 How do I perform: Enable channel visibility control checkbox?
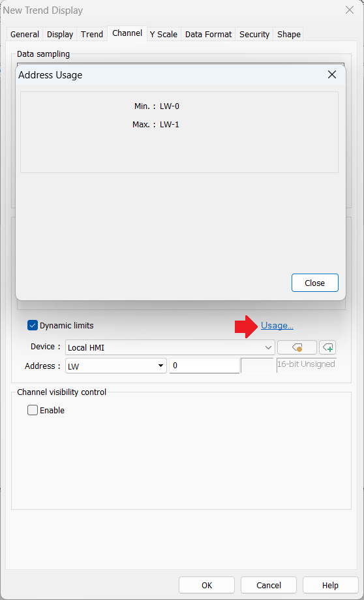click(33, 410)
